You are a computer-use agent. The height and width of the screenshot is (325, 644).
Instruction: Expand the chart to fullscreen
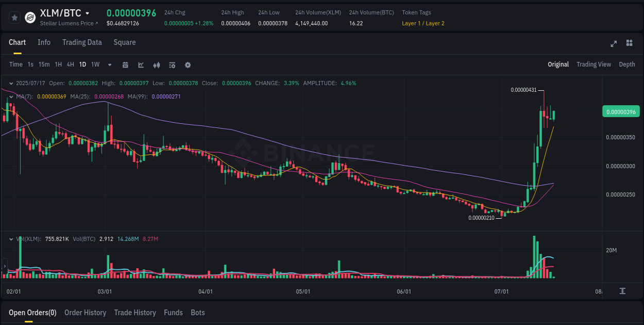point(613,44)
